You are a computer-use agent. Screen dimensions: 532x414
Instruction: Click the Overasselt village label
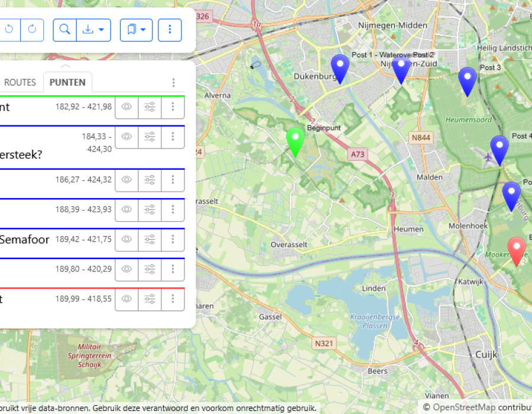click(288, 245)
